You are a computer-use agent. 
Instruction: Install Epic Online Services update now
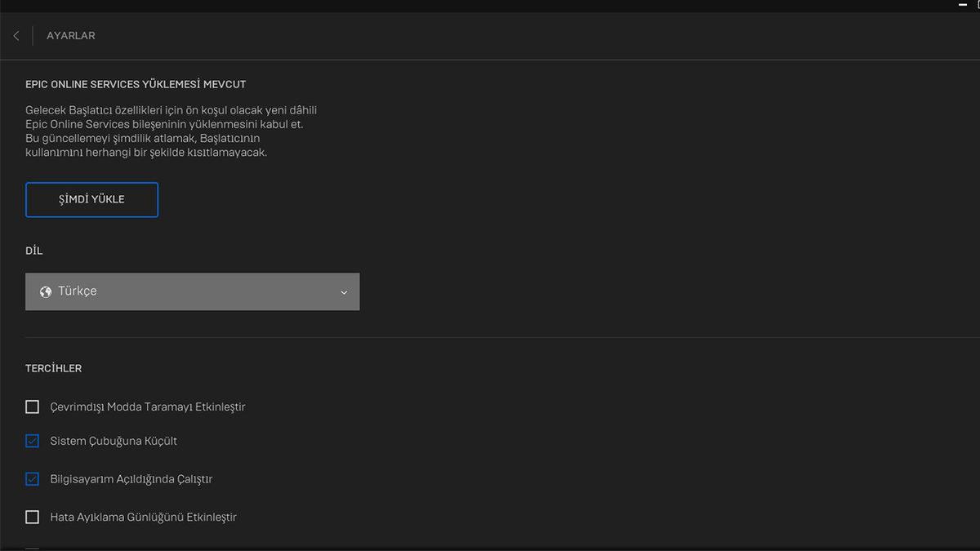(x=91, y=199)
